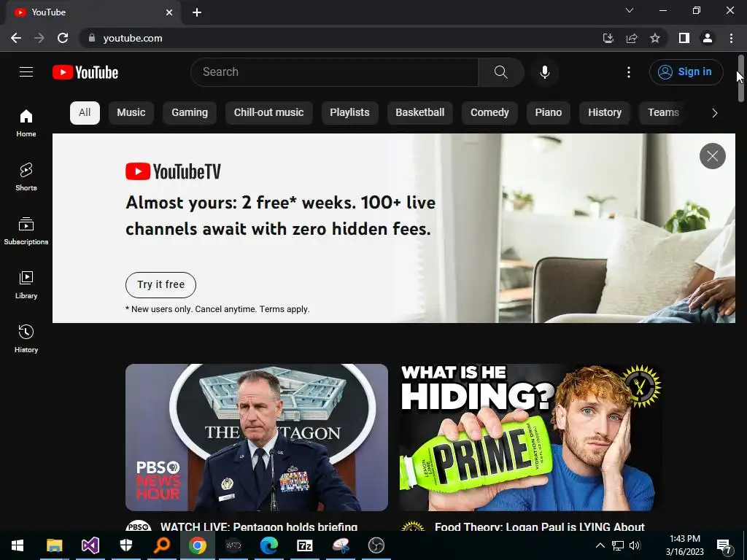The height and width of the screenshot is (560, 747).
Task: Go to Home in sidebar
Action: click(x=26, y=122)
